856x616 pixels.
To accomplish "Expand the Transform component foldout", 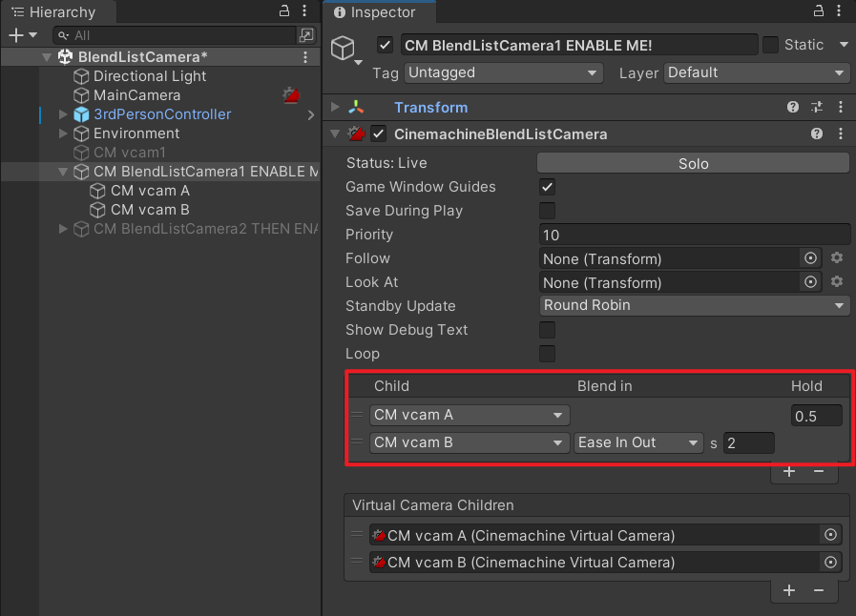I will point(335,107).
